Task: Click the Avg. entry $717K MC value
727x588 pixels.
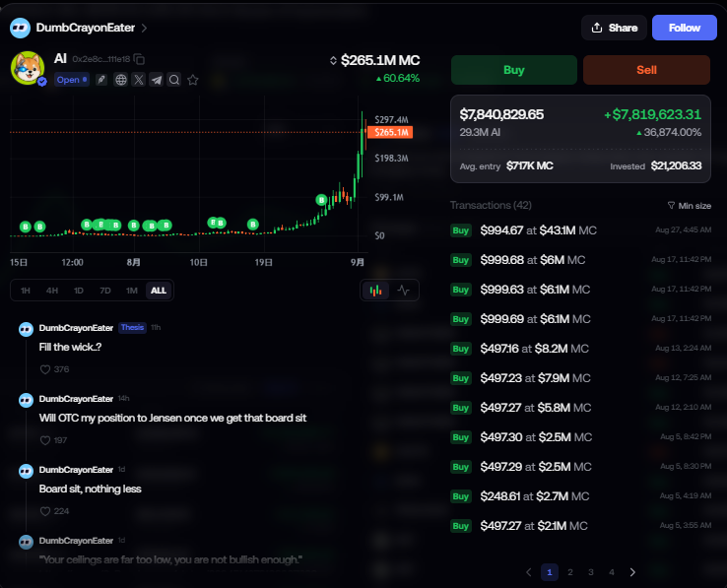Action: click(x=529, y=166)
